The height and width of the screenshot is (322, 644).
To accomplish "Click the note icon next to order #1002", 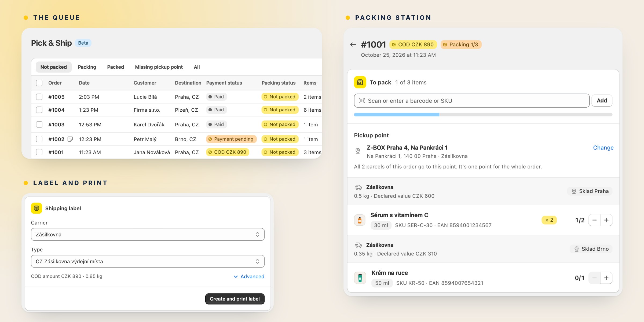I will pyautogui.click(x=70, y=139).
